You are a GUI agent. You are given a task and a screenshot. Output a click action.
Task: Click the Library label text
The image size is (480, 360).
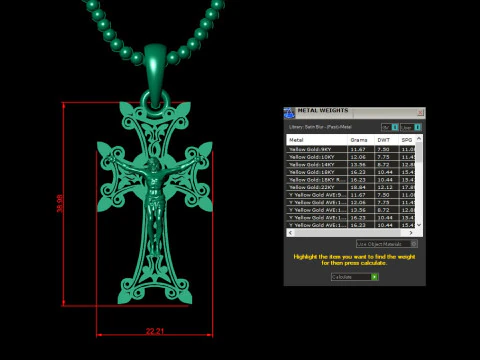coord(320,127)
